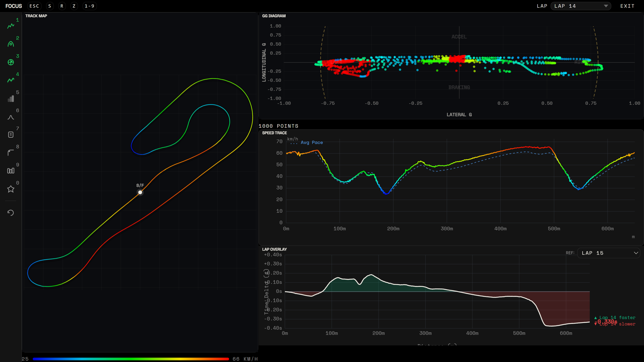
Task: Open the notes document icon numbered 7
Action: point(11,135)
